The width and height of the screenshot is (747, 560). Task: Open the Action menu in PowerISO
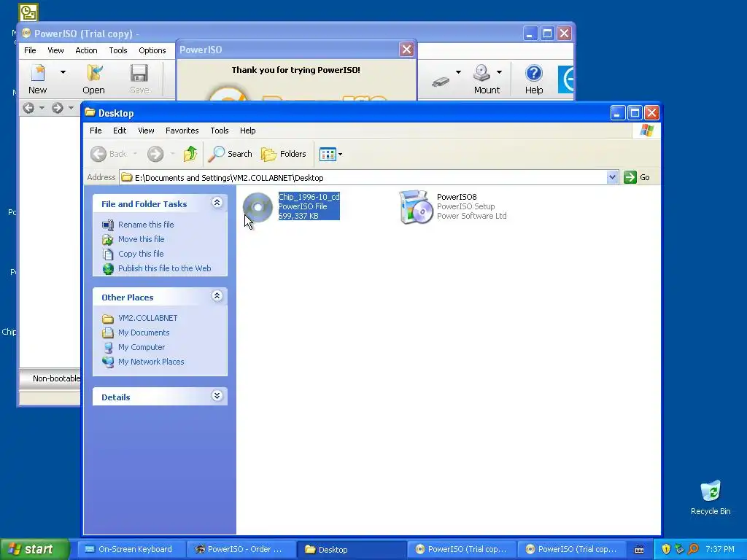pyautogui.click(x=86, y=50)
